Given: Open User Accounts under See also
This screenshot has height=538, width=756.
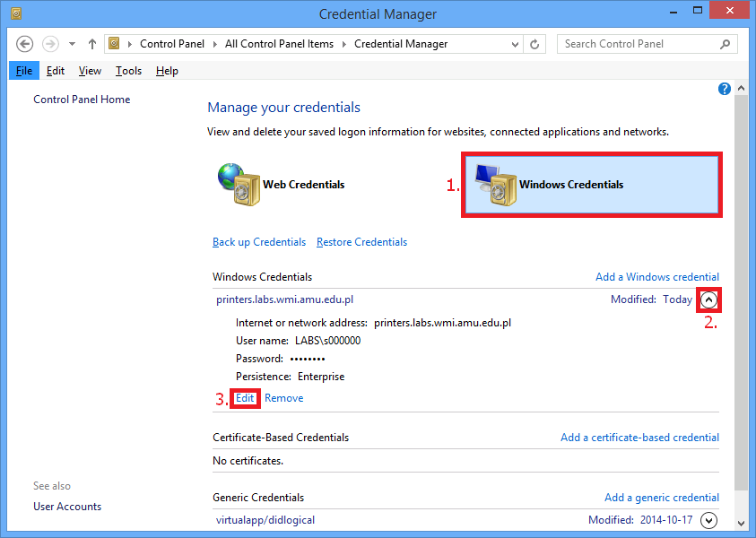Looking at the screenshot, I should 67,507.
